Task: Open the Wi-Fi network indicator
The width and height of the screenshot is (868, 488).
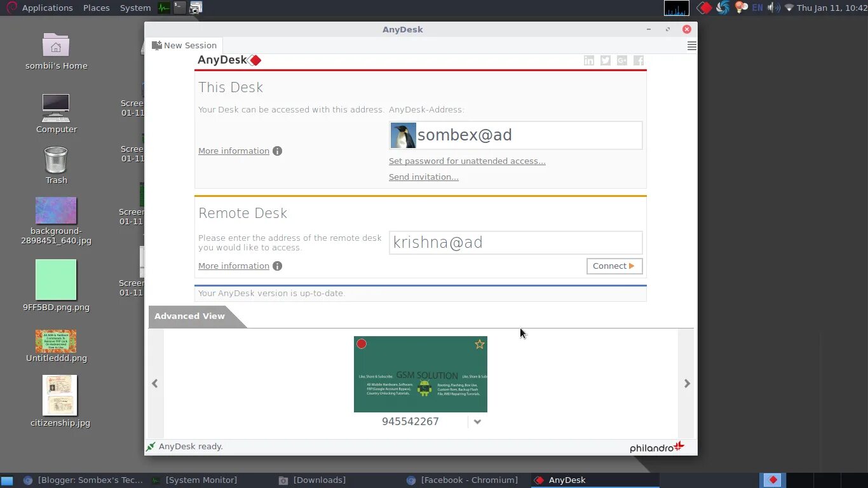Action: coord(789,8)
